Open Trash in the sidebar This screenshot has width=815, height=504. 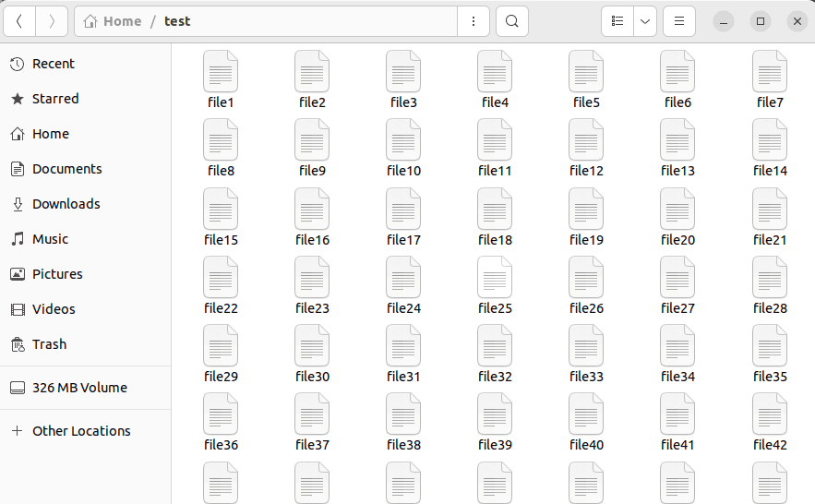point(85,344)
